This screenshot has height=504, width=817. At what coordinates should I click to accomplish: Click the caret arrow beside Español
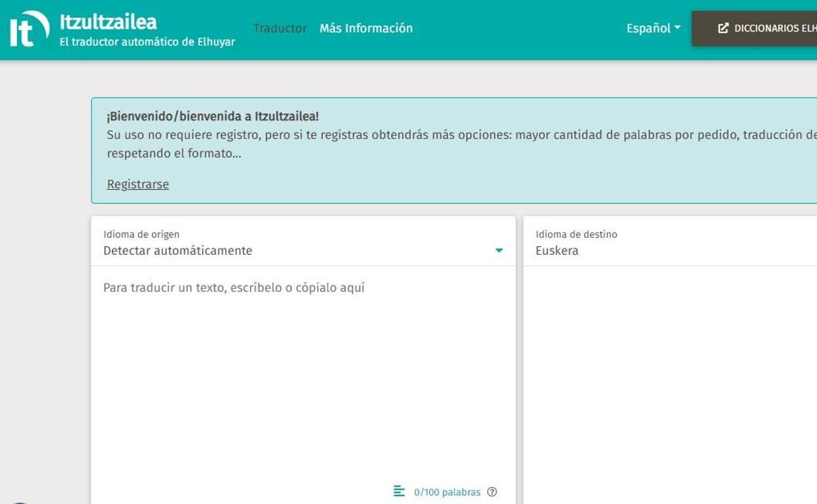tap(678, 27)
